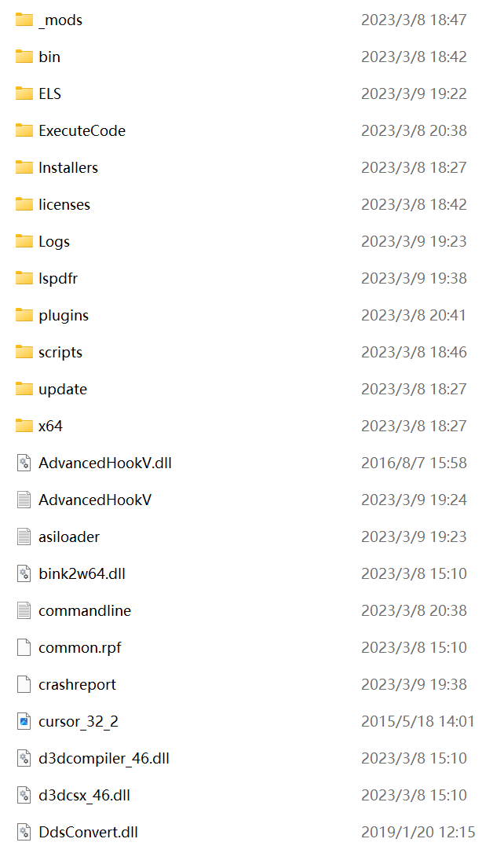Select d3dcompiler_46.dll file name

(104, 759)
